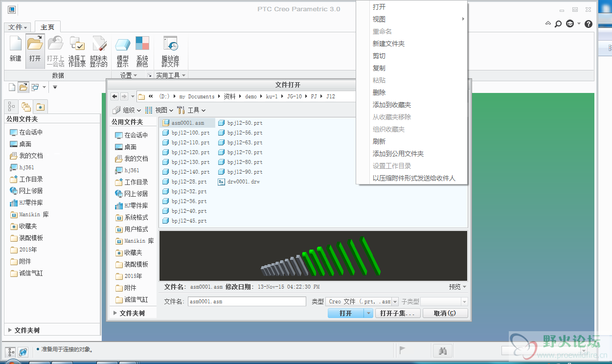612x364 pixels.
Task: Click 在会话中 in the dialog's common folders
Action: coord(131,135)
